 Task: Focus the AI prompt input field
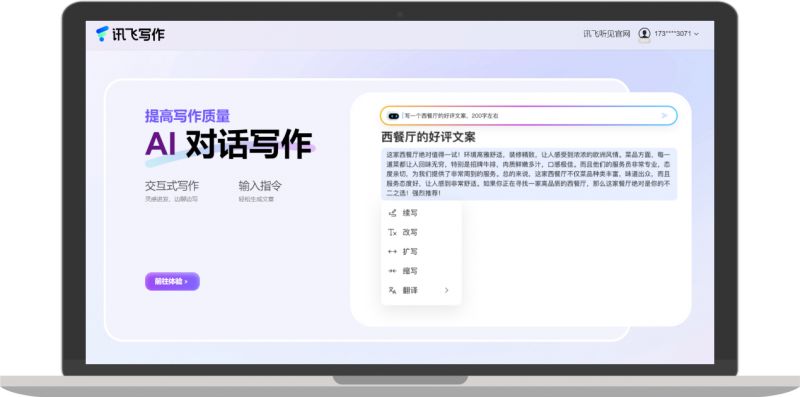tap(529, 116)
